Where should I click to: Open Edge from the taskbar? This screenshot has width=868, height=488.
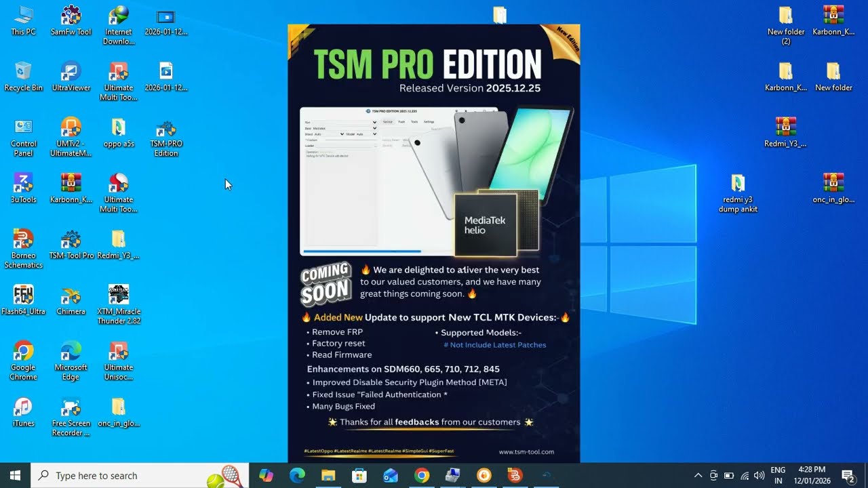click(297, 475)
